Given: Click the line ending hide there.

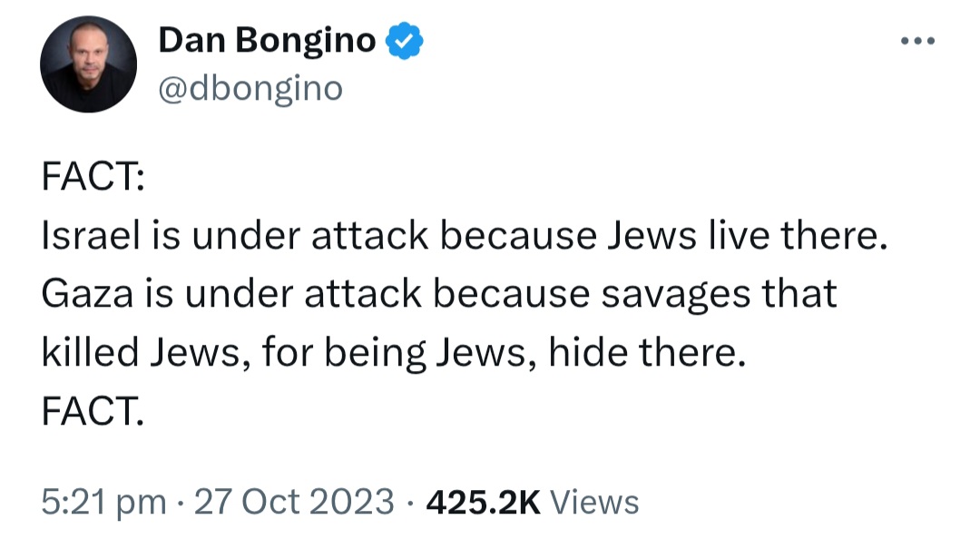Looking at the screenshot, I should [394, 353].
